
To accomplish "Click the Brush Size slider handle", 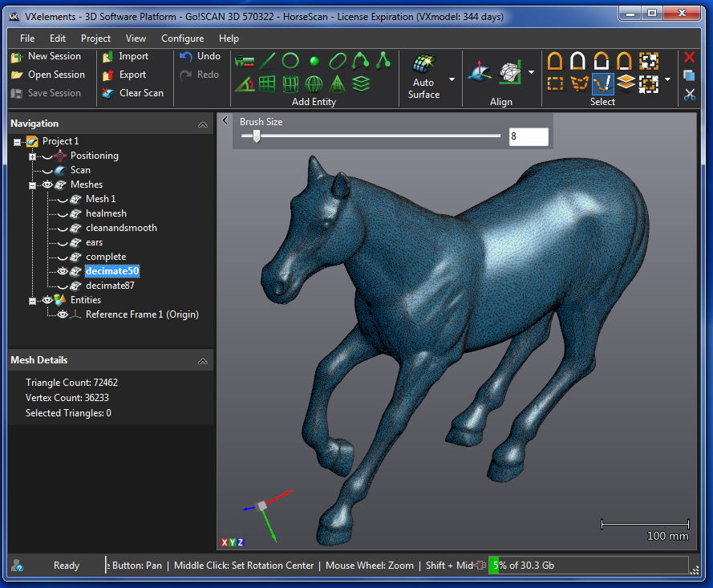I will pyautogui.click(x=257, y=136).
